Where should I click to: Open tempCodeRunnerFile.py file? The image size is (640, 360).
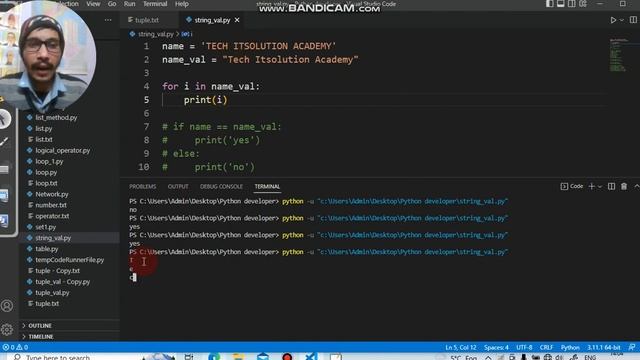69,260
